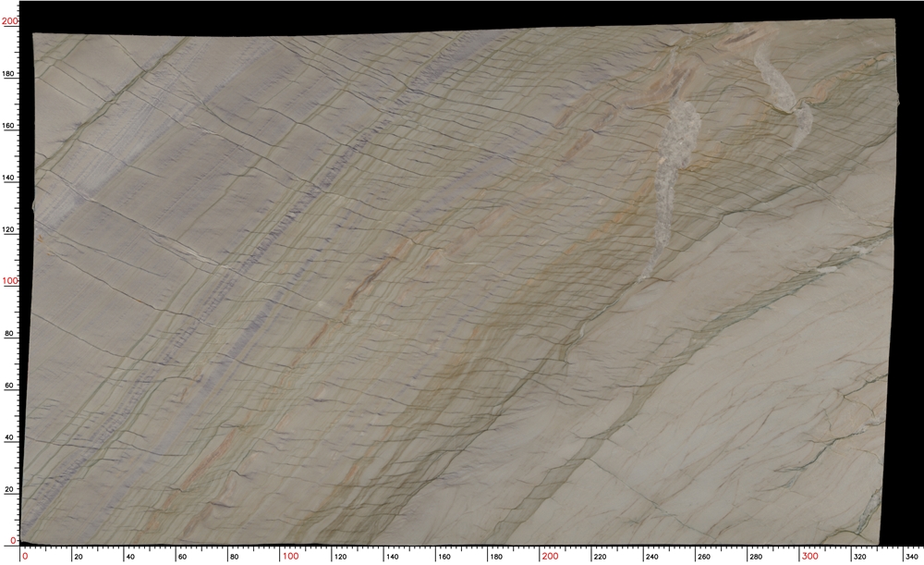924x565 pixels.
Task: Click the 140 mark on the horizontal ruler
Action: tap(392, 556)
